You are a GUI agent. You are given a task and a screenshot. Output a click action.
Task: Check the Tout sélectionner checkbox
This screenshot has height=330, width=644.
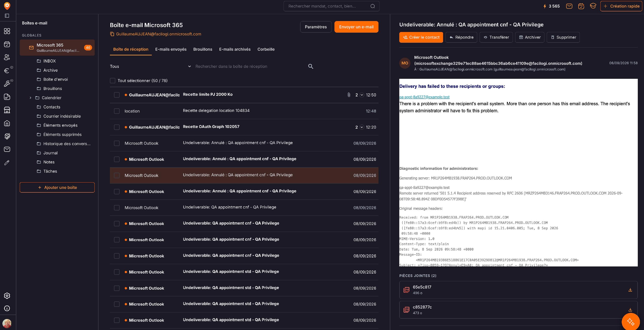pyautogui.click(x=112, y=81)
